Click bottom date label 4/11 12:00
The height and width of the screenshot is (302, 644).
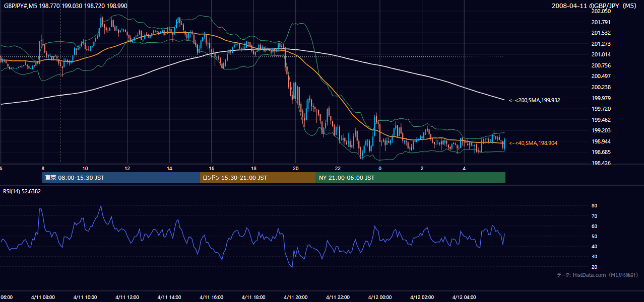click(127, 297)
